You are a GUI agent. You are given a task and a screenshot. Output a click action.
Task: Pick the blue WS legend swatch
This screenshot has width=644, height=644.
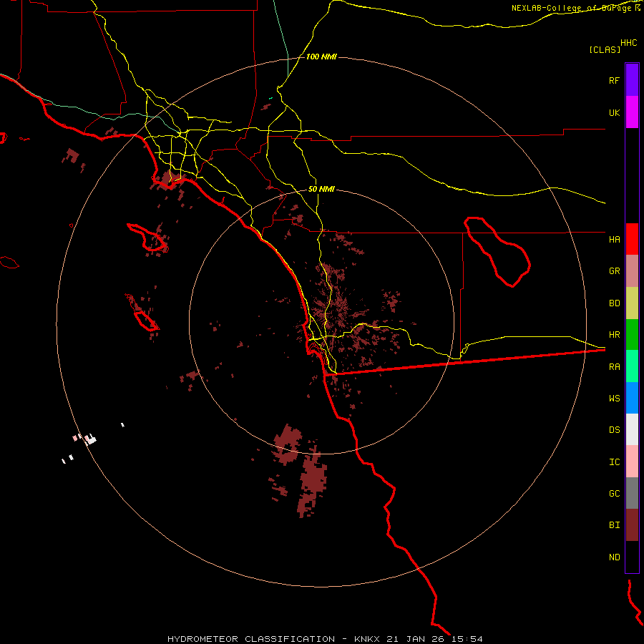632,398
